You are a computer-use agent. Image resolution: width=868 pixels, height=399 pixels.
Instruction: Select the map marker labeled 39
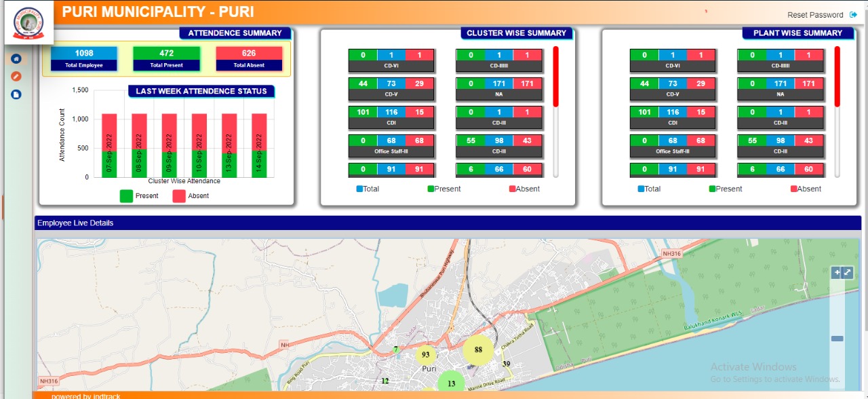point(506,364)
